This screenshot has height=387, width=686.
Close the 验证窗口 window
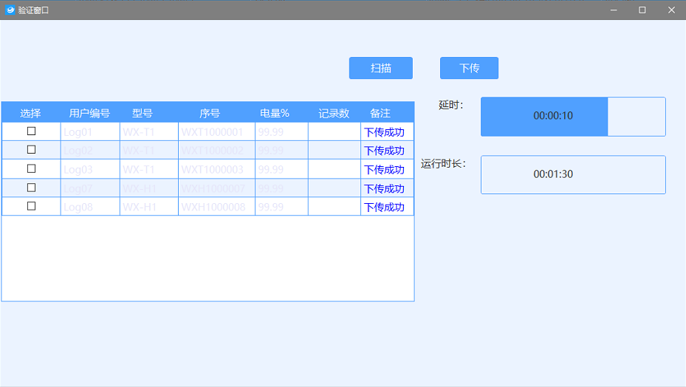point(671,10)
